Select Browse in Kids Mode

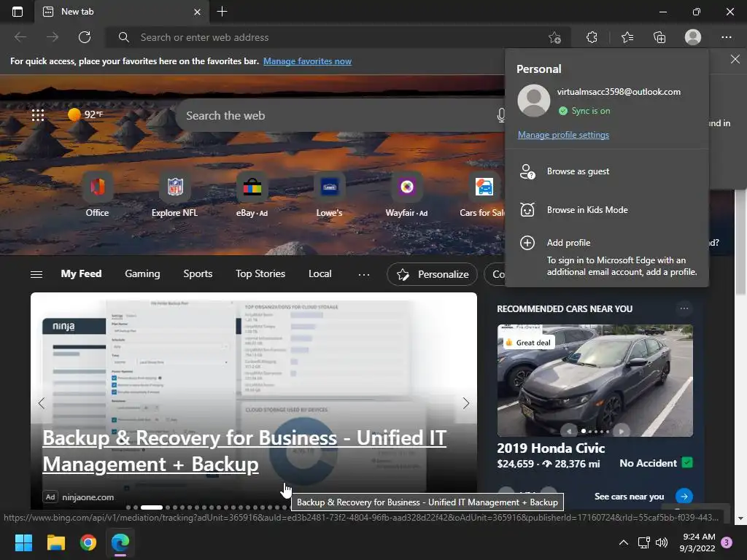(606, 210)
